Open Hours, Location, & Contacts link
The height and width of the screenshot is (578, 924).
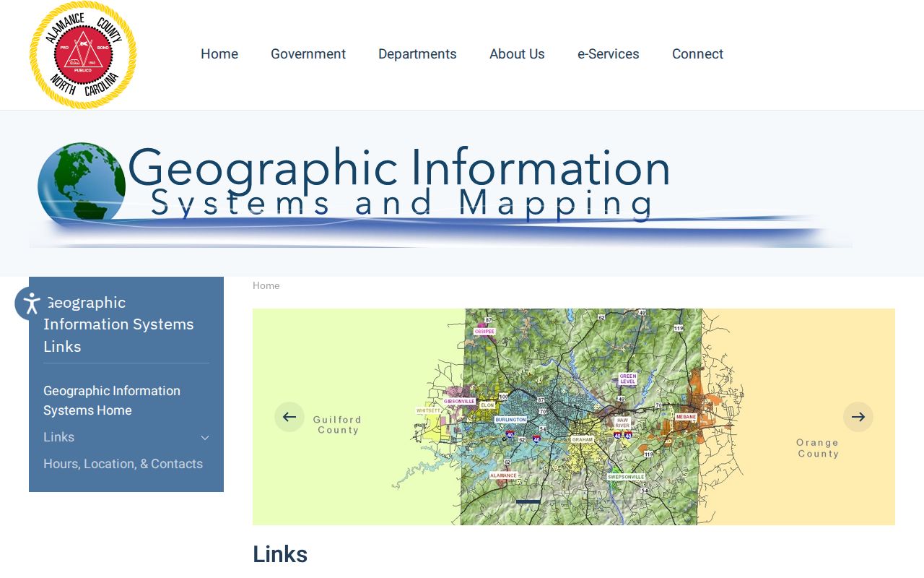click(123, 464)
